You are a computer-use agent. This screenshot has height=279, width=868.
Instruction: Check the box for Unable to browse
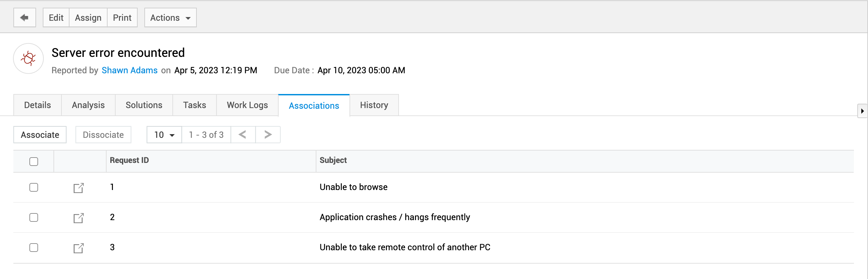[34, 187]
